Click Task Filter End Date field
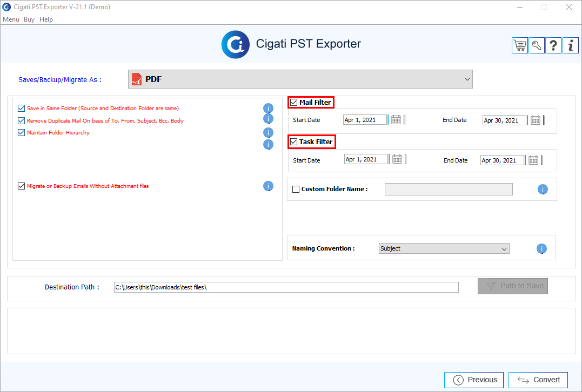The height and width of the screenshot is (392, 582). point(502,160)
